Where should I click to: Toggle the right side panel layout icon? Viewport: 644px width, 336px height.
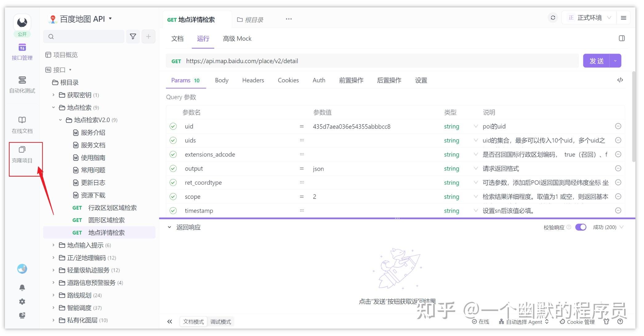tap(622, 38)
